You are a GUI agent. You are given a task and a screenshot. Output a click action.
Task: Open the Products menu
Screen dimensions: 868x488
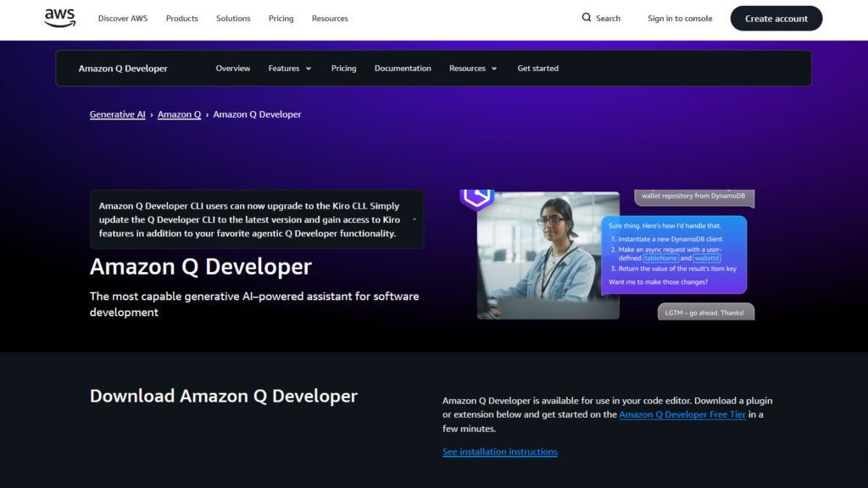coord(182,19)
